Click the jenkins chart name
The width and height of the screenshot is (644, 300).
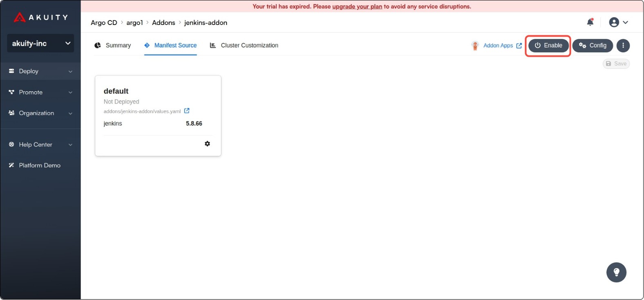pos(113,124)
